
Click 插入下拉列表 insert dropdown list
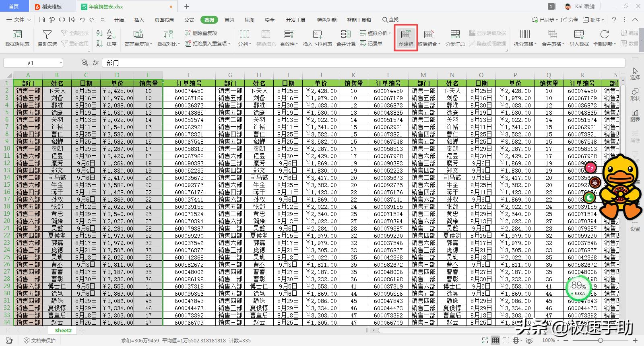(x=318, y=38)
